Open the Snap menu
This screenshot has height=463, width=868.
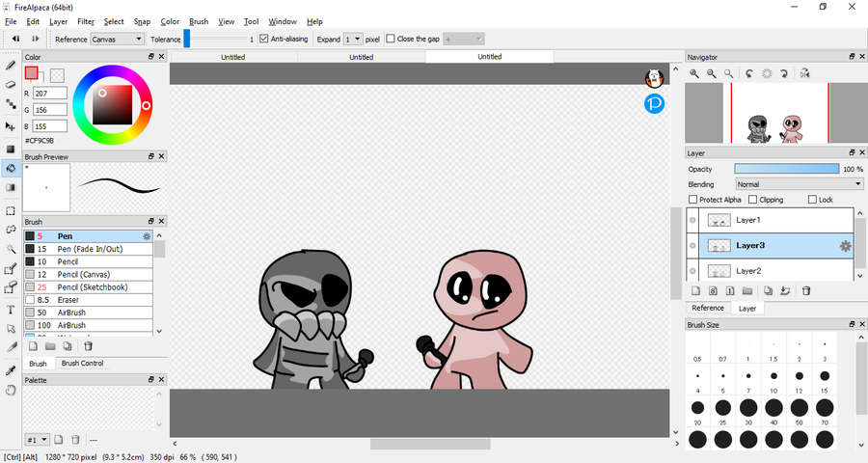point(143,21)
